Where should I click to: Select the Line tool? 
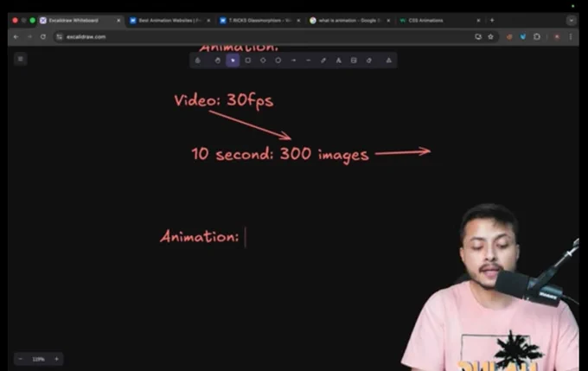[x=308, y=61]
